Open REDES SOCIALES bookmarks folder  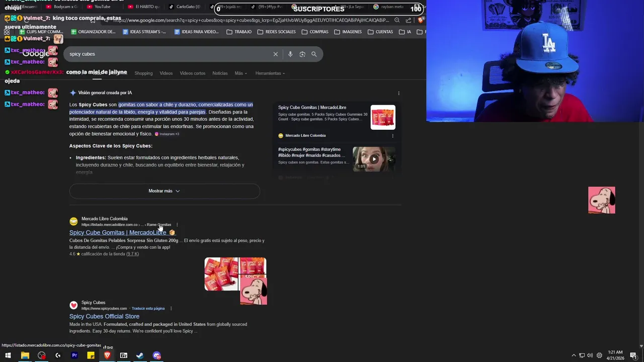click(x=276, y=32)
